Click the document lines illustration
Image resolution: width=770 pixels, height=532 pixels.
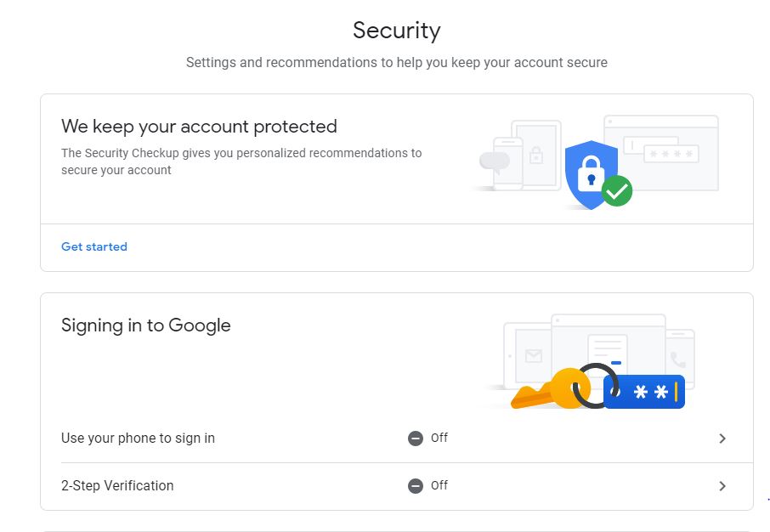pyautogui.click(x=606, y=349)
